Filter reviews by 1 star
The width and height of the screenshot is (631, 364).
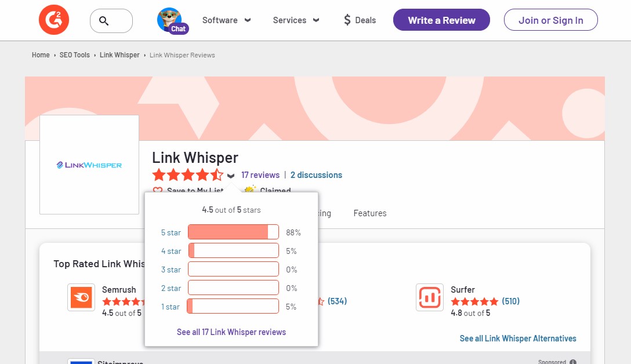[x=171, y=307]
